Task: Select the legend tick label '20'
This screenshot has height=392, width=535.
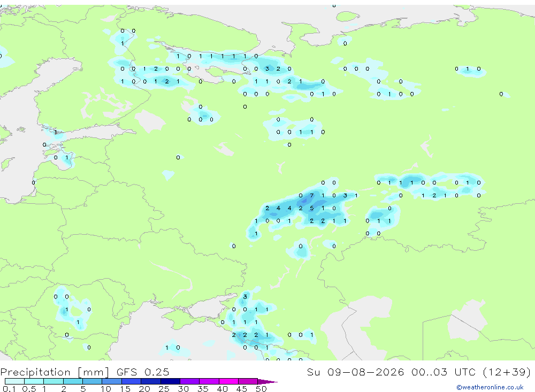Action: point(144,389)
